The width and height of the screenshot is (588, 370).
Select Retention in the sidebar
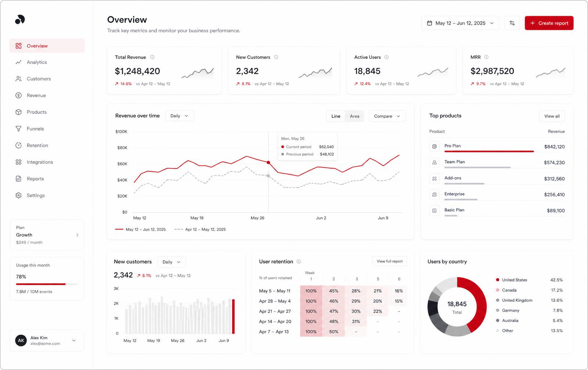tap(47, 145)
